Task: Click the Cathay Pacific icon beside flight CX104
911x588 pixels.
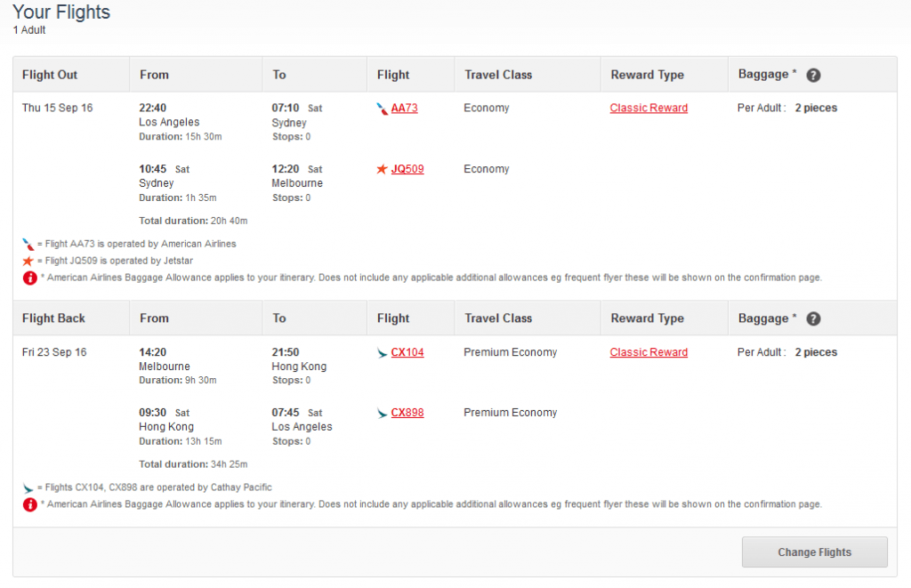Action: [383, 352]
